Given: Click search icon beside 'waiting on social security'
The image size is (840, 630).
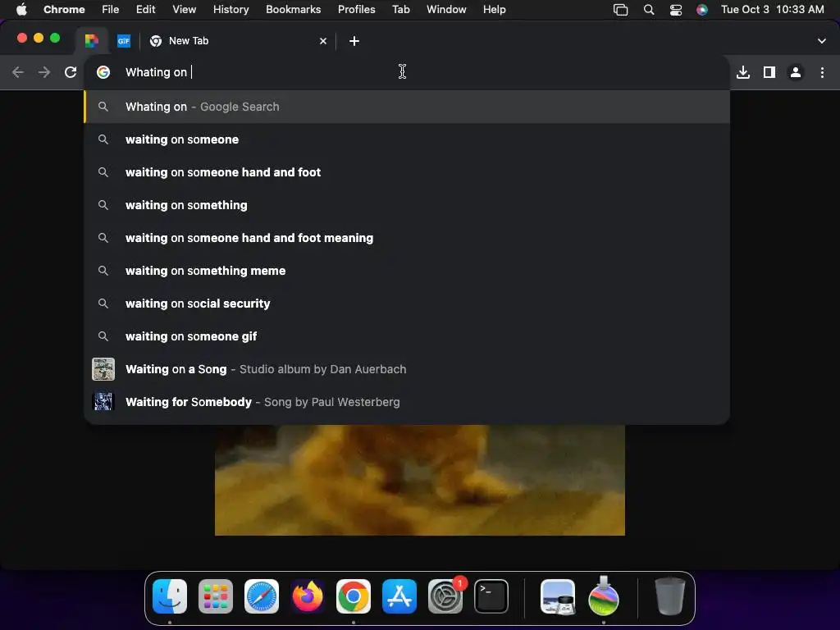Looking at the screenshot, I should (x=103, y=304).
